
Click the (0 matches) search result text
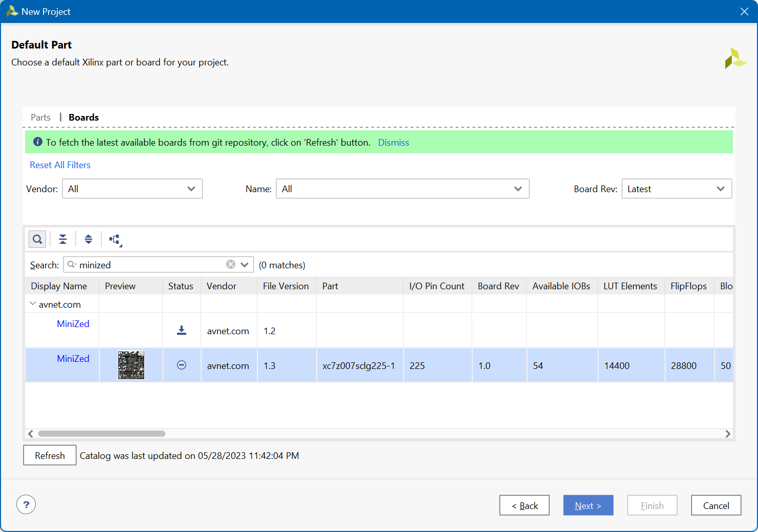pyautogui.click(x=282, y=265)
